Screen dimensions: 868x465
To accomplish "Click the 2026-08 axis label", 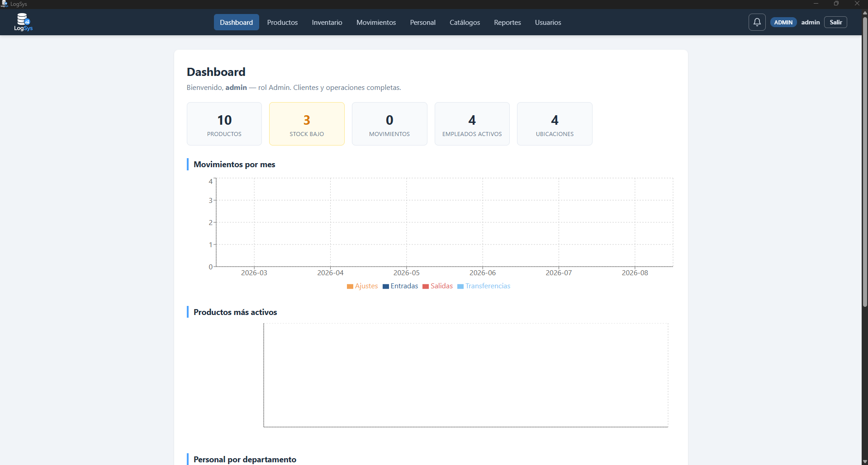I will click(x=635, y=273).
